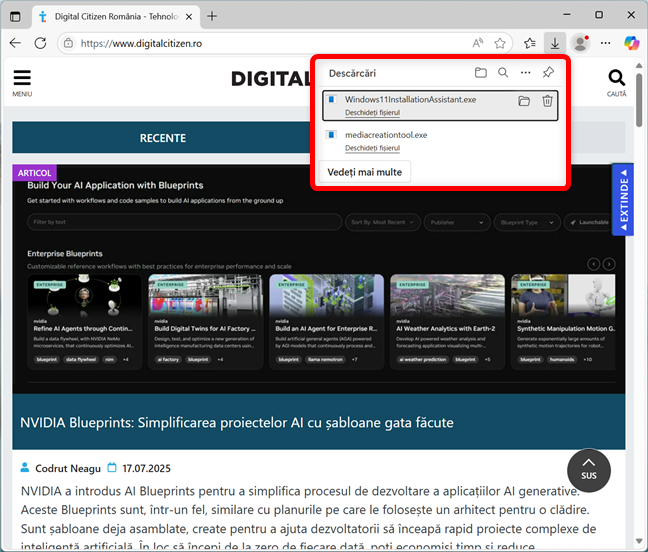
Task: Open the Copilot icon in Edge toolbar
Action: point(631,43)
